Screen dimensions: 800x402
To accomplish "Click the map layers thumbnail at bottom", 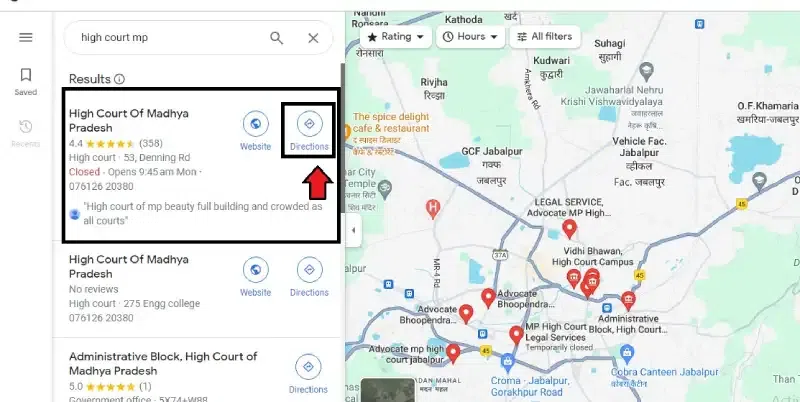I will tap(388, 390).
